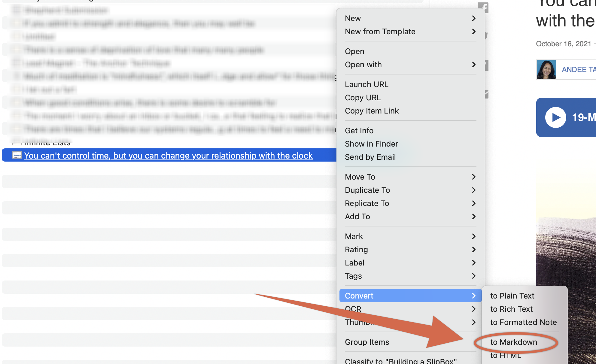Select "Launch URL" from the menu
This screenshot has width=596, height=364.
point(366,84)
